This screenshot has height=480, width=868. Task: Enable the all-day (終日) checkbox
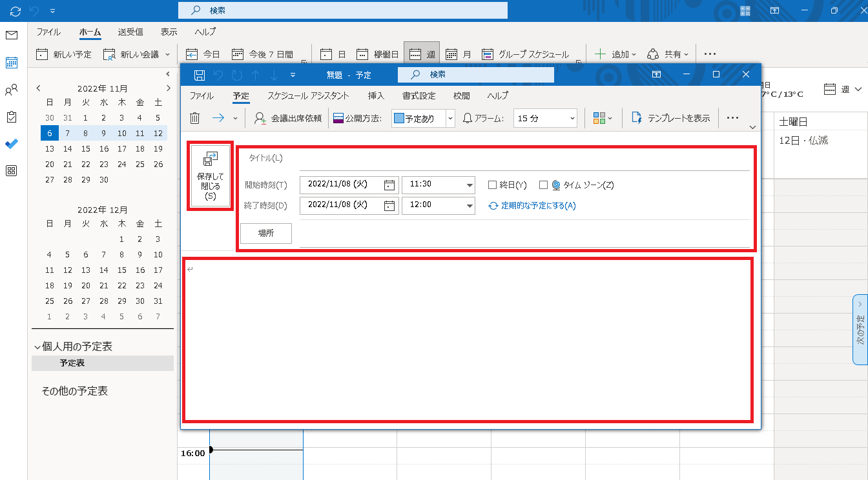click(x=493, y=185)
